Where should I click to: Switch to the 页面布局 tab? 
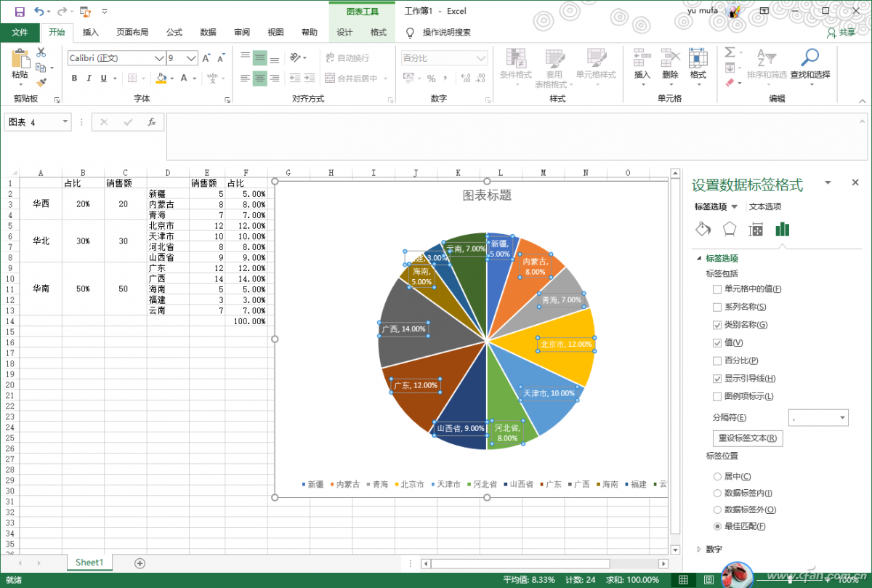coord(132,33)
